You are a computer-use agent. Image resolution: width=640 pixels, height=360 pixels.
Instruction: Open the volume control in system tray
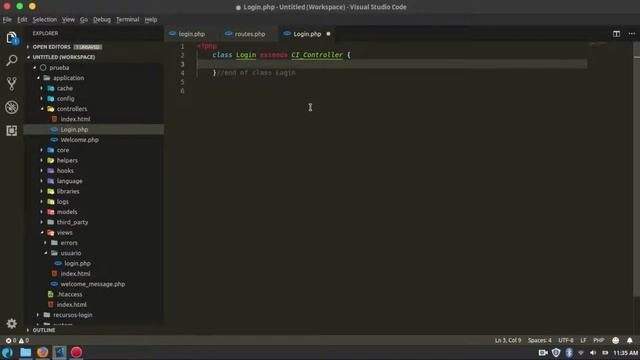(593, 353)
